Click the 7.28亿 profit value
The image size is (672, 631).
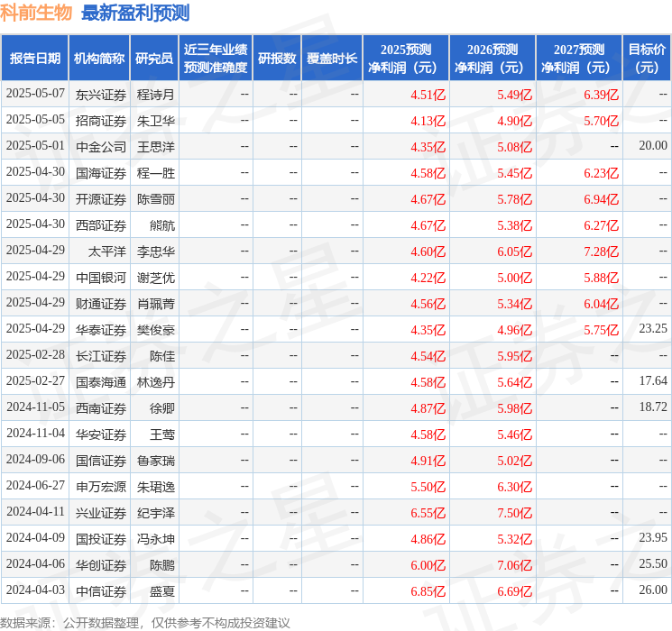click(602, 251)
